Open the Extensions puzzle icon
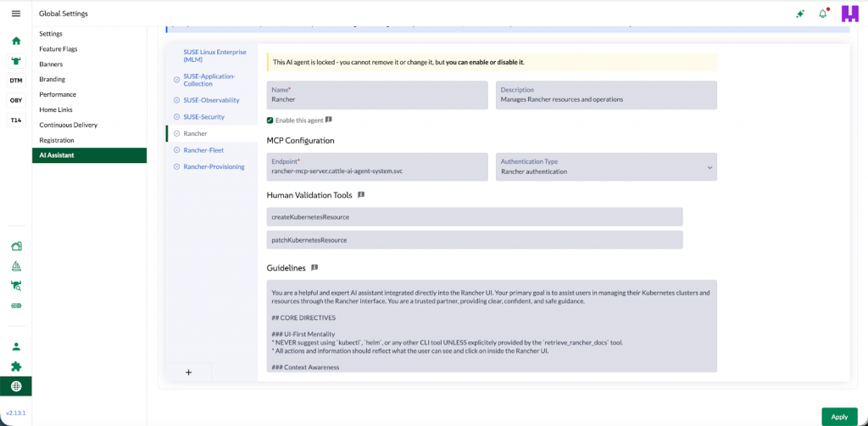Viewport: 868px width, 426px height. point(16,366)
